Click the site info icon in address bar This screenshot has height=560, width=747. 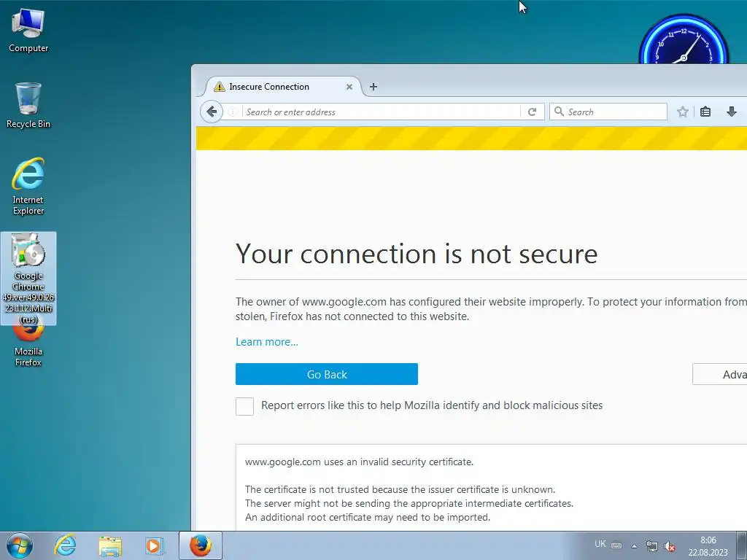click(232, 112)
